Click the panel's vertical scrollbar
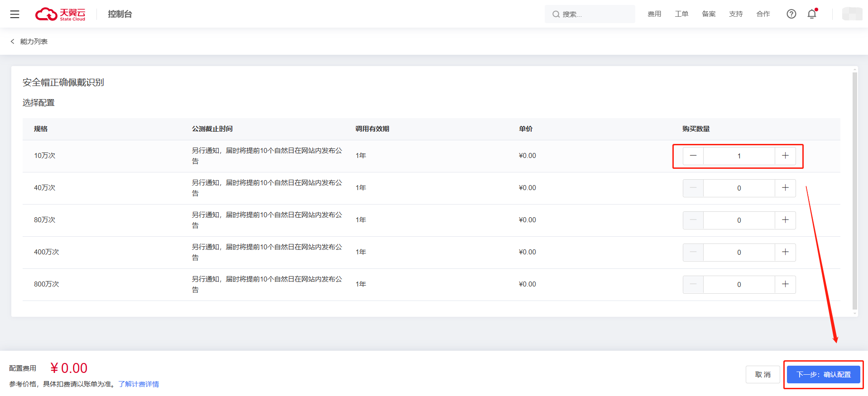This screenshot has width=868, height=396. coord(855,190)
